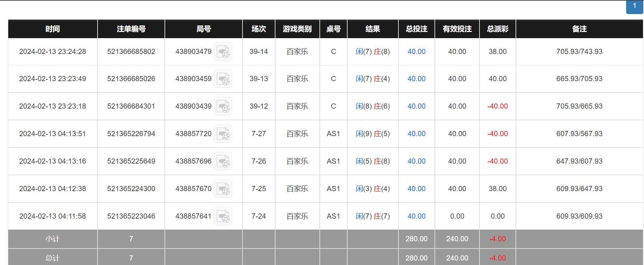Viewport: 644px width, 265px height.
Task: Click the 小计 subtotal label
Action: (53, 239)
